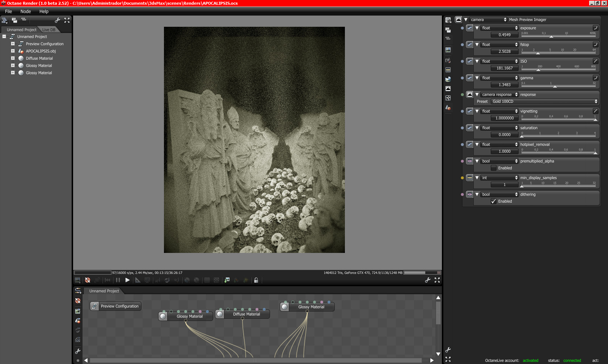The height and width of the screenshot is (364, 608).
Task: Maximize the render viewport with the fullscreen icon
Action: click(x=437, y=280)
